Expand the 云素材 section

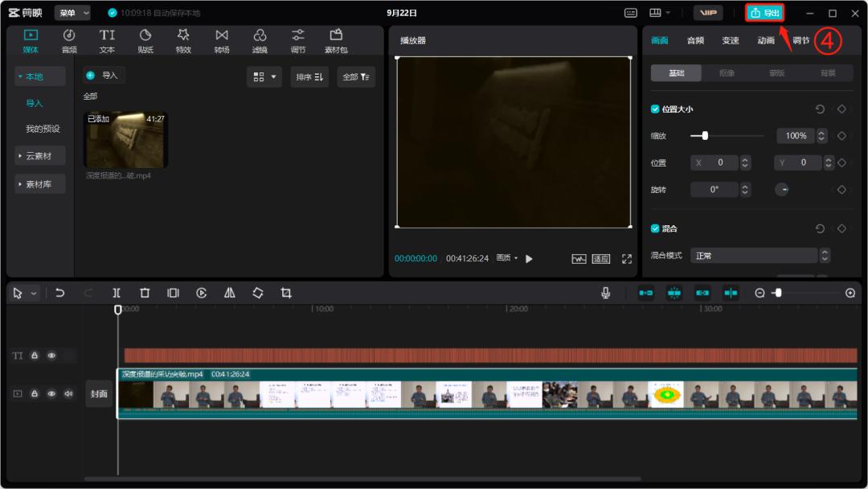pyautogui.click(x=39, y=156)
